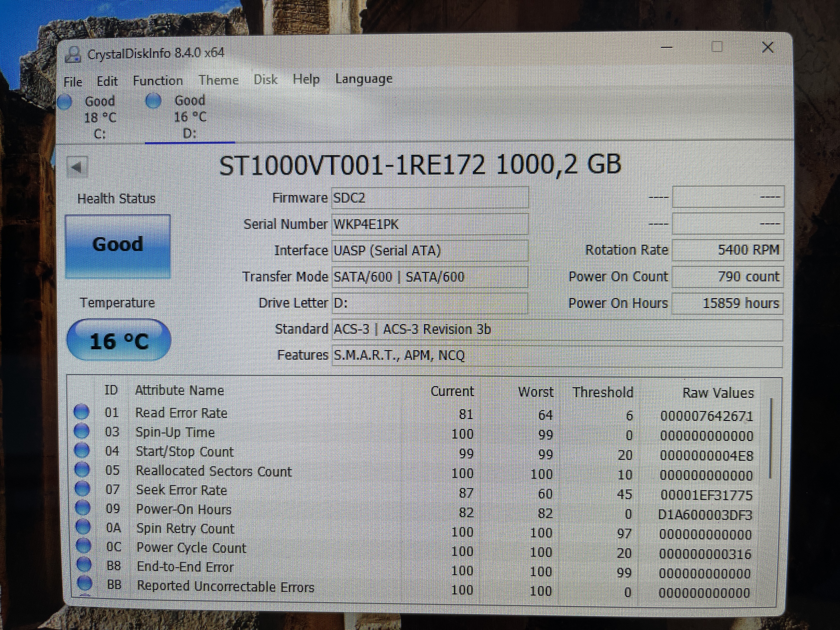Click the status orb for drive D:
The image size is (840, 630).
coord(154,101)
